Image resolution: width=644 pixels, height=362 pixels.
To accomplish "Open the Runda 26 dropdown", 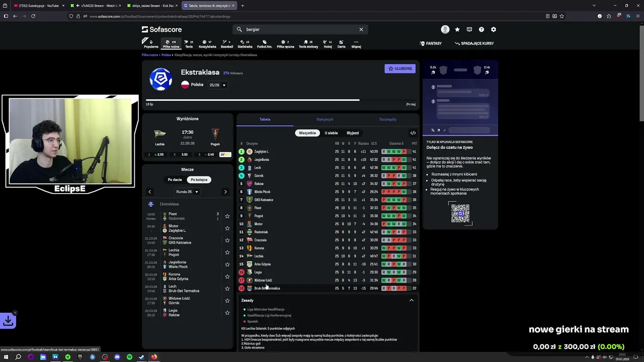I will pos(187,192).
